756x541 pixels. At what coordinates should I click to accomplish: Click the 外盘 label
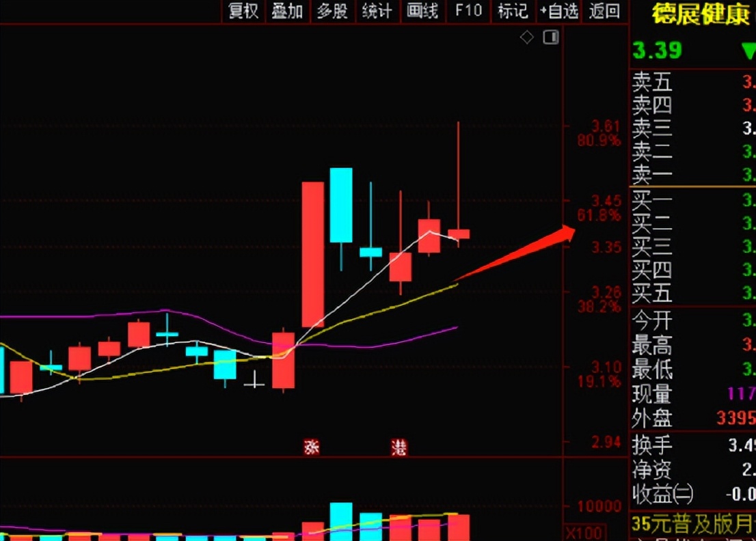pyautogui.click(x=652, y=418)
